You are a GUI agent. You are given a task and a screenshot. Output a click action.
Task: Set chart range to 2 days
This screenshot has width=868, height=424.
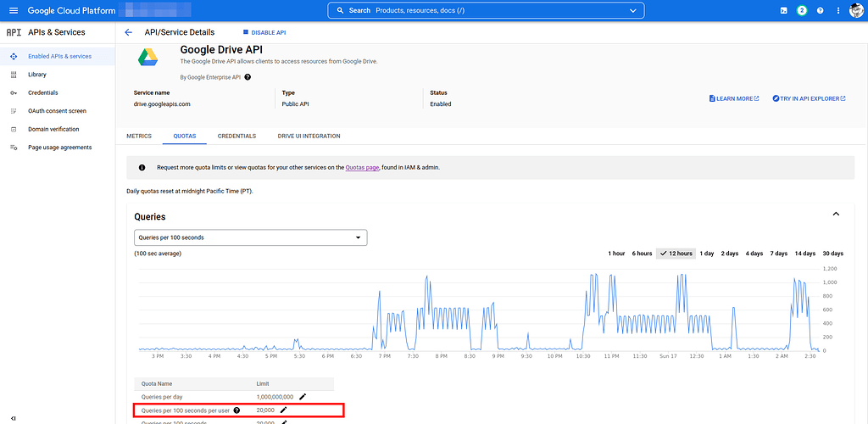coord(730,254)
